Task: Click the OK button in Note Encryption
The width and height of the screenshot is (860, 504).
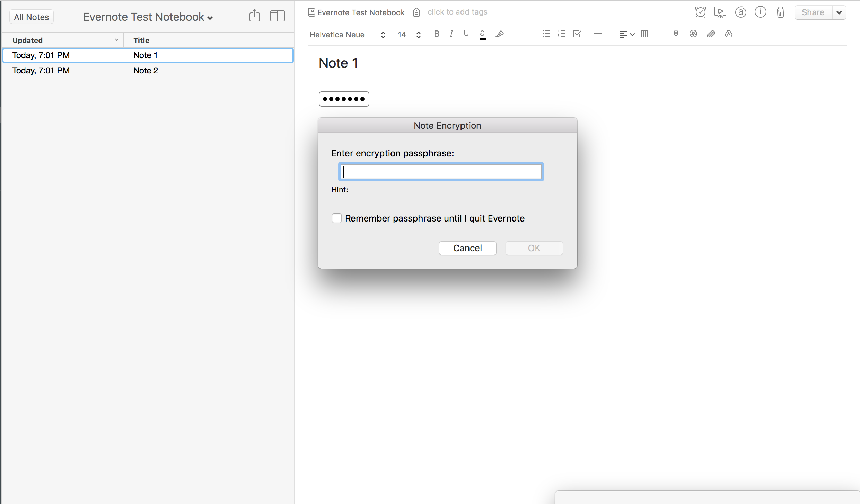Action: 533,248
